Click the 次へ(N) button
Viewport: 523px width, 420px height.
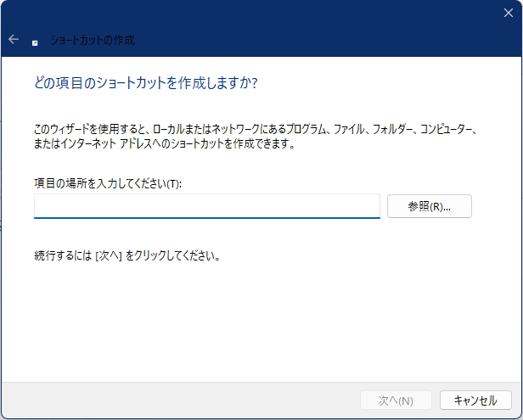(396, 400)
